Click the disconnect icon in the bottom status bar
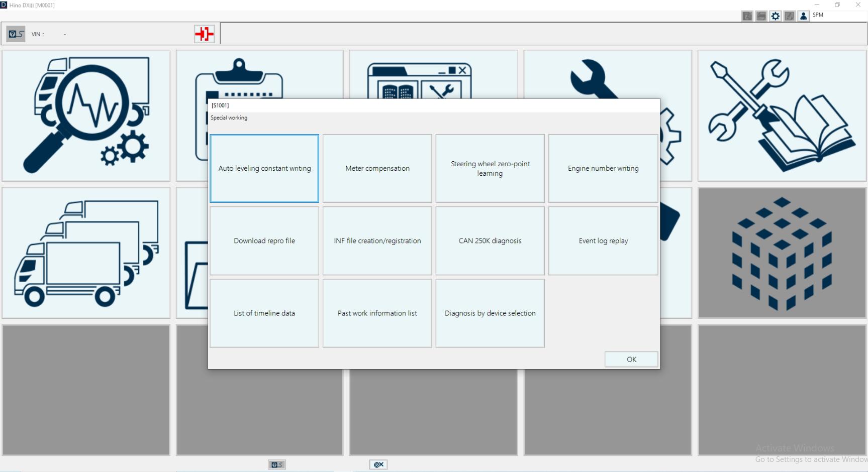 [378, 464]
